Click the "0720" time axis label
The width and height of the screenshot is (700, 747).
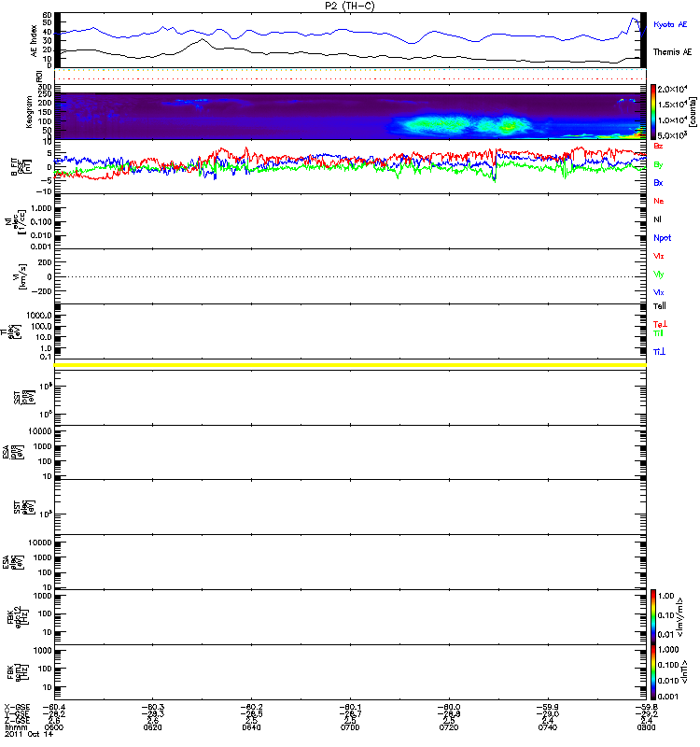pos(449,727)
